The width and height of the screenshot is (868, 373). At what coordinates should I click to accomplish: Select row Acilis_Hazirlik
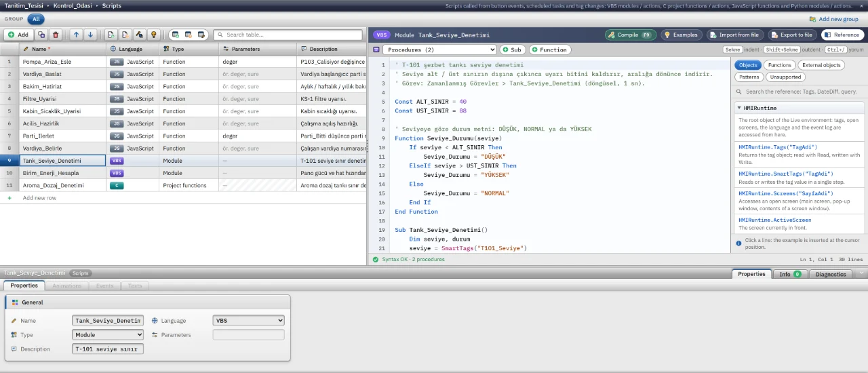pos(183,123)
